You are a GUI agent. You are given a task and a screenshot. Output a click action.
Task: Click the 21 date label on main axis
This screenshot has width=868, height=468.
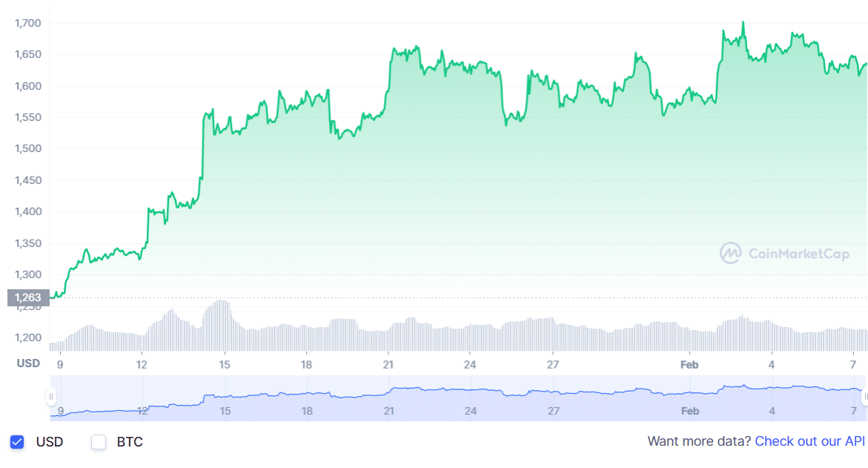[x=388, y=364]
